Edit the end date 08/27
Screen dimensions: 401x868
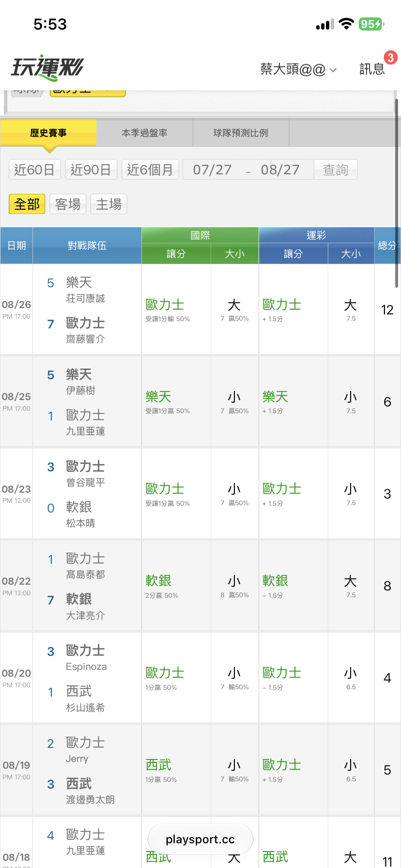[x=280, y=170]
